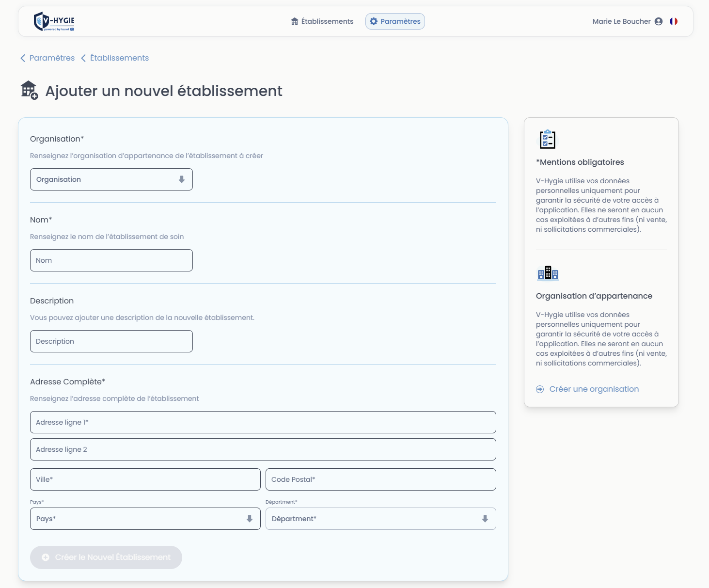Click the V-Hygie logo
Viewport: 709px width, 588px height.
(54, 21)
